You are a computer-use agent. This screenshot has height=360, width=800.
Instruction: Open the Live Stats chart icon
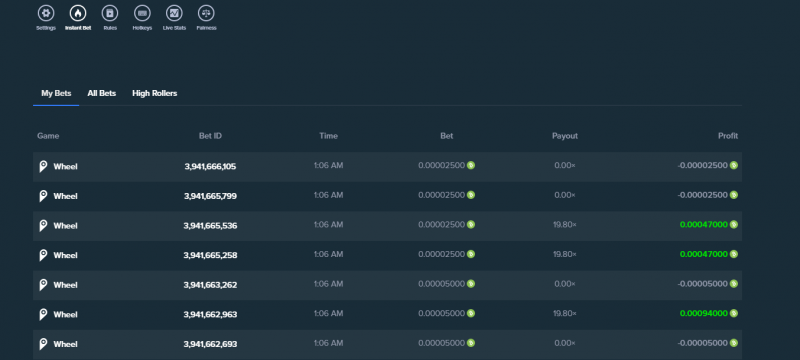tap(174, 13)
